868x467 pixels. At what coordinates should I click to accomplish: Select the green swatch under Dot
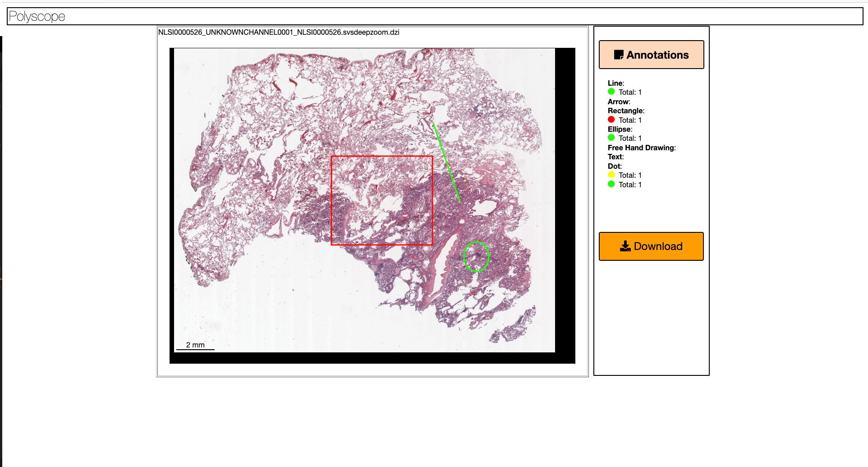[611, 184]
